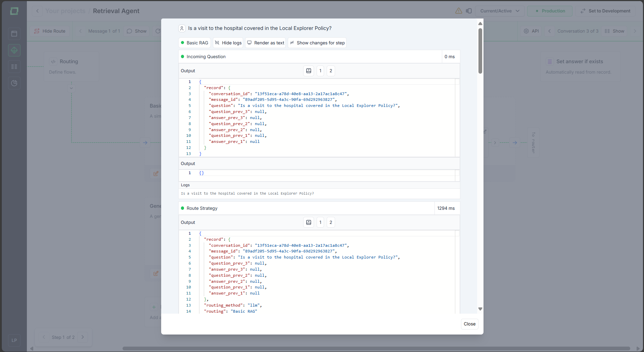This screenshot has height=352, width=644.
Task: Open the window panel sidebar icon
Action: (x=14, y=34)
